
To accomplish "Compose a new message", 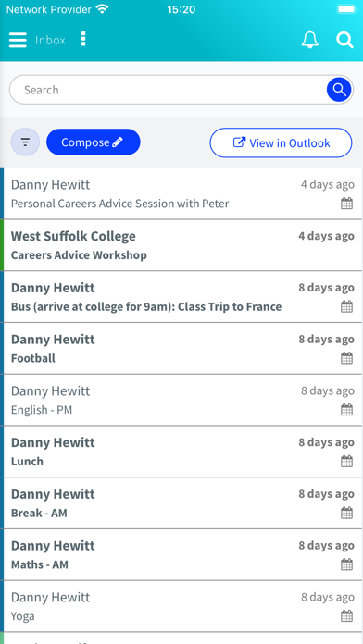I will coord(94,142).
